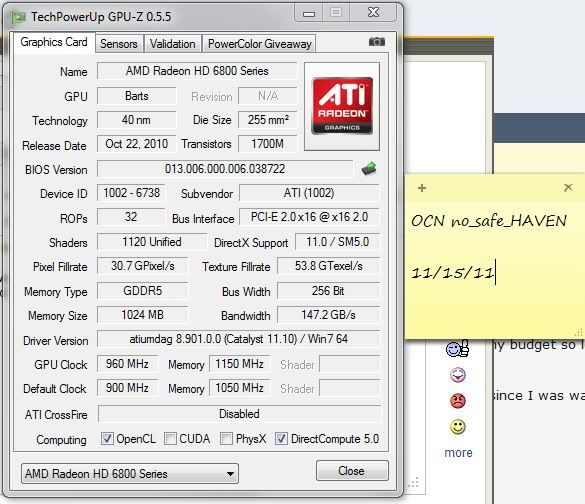Screen dimensions: 585x504
Task: Click the sticky note date '11/15/11'
Action: 453,273
